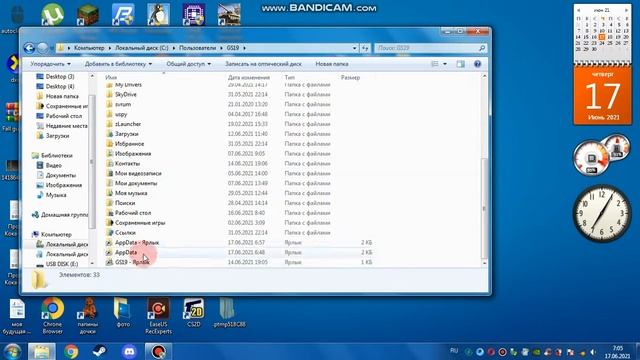
Task: Switch to Bandicam recorder on taskbar
Action: pyautogui.click(x=158, y=351)
